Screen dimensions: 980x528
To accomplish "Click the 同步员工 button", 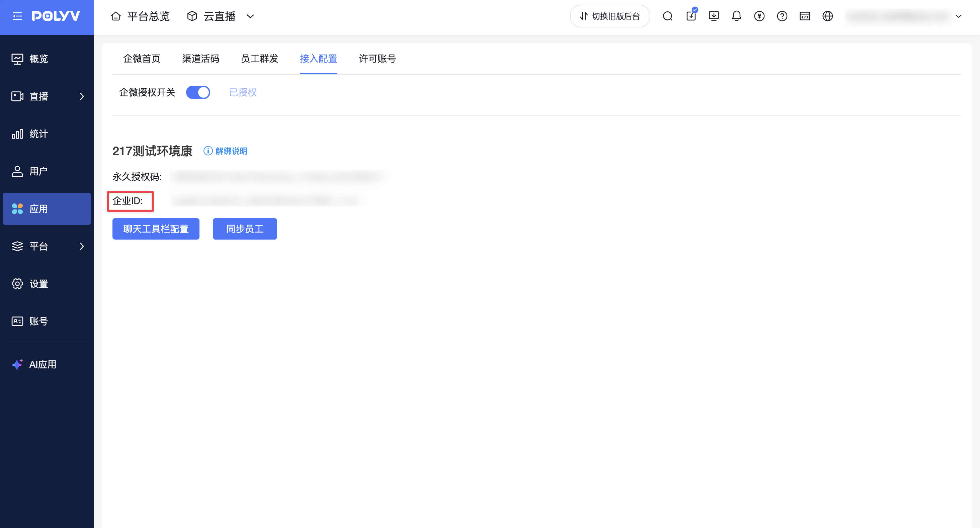I will click(x=245, y=229).
